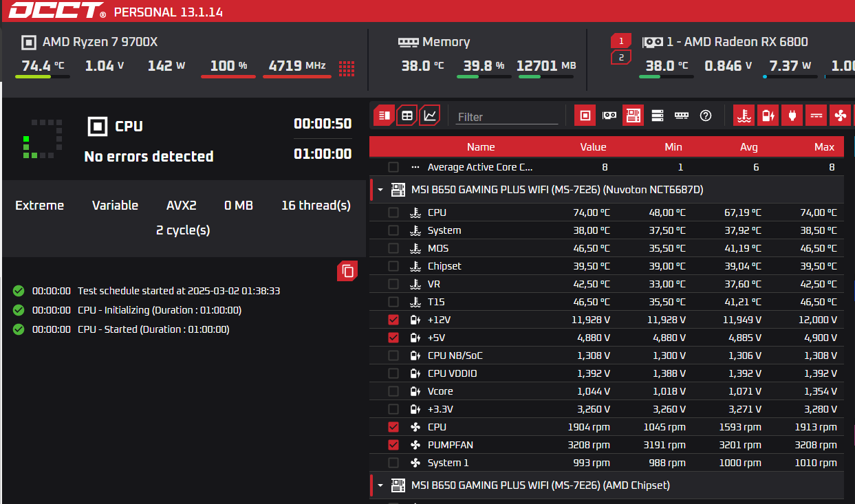This screenshot has height=504, width=855.
Task: Click the CPU VDDIO row label
Action: coord(452,373)
